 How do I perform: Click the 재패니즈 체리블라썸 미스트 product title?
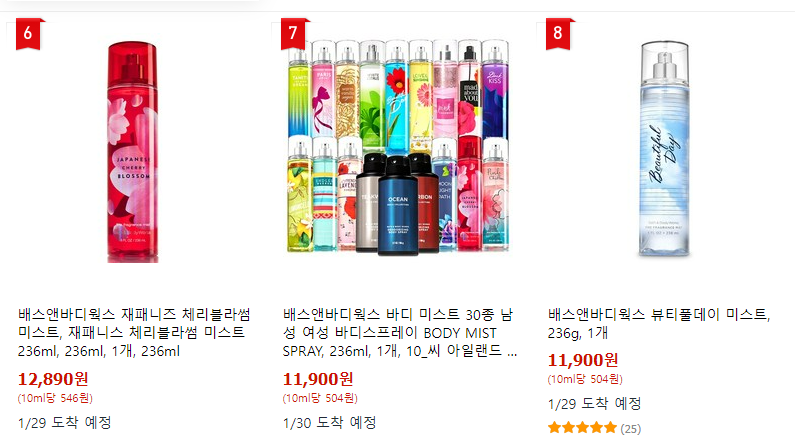[x=134, y=333]
